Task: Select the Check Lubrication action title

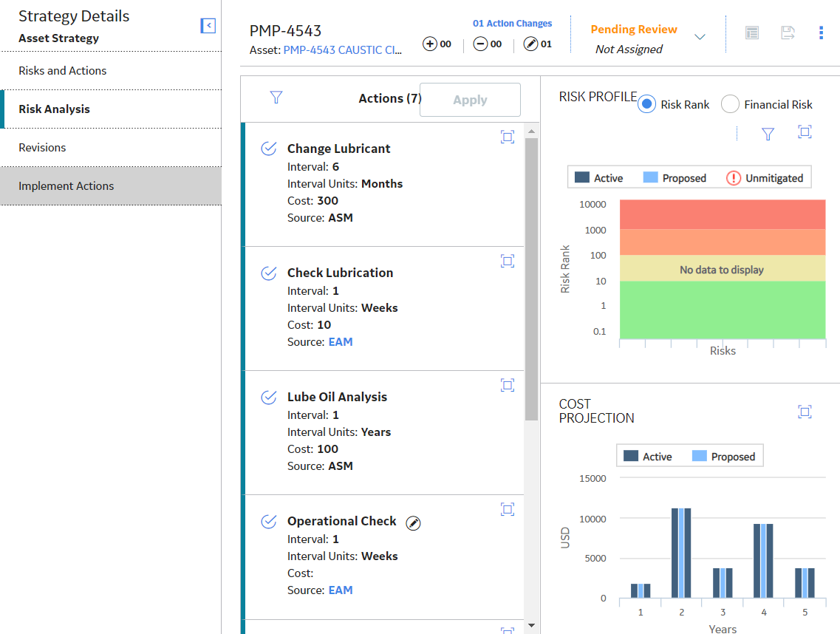Action: point(340,273)
